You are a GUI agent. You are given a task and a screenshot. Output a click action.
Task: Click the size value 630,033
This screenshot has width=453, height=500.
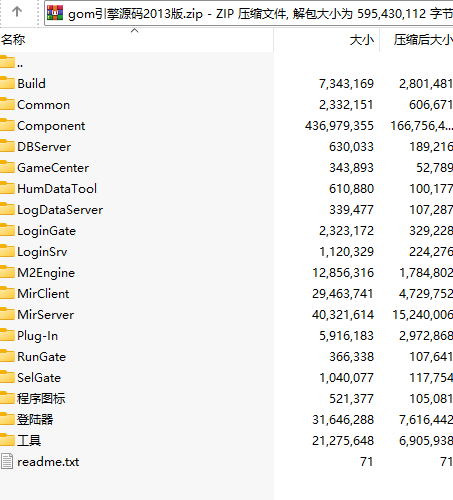351,147
